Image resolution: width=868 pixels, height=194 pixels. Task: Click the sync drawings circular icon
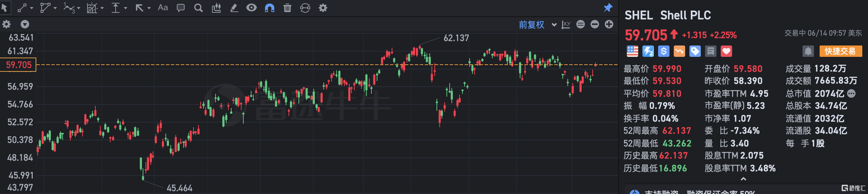pos(305,8)
